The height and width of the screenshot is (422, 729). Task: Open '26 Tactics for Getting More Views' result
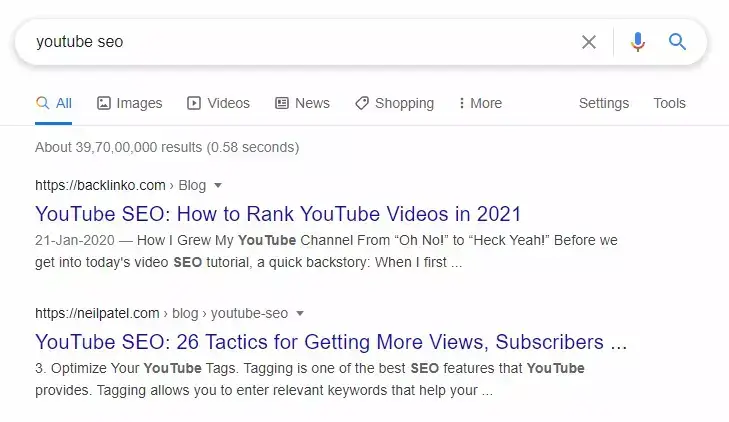tap(331, 342)
